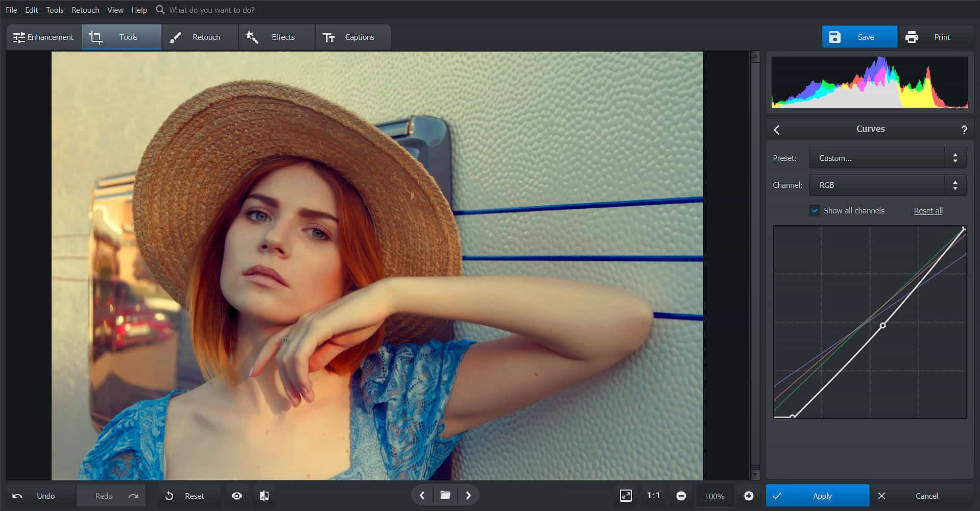Open a photo using the folder icon
The height and width of the screenshot is (511, 980).
coord(445,495)
